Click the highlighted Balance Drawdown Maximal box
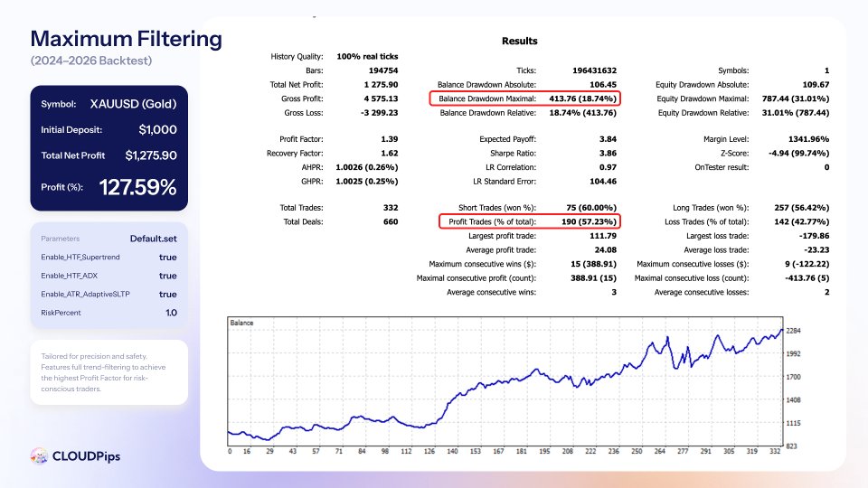 click(524, 99)
